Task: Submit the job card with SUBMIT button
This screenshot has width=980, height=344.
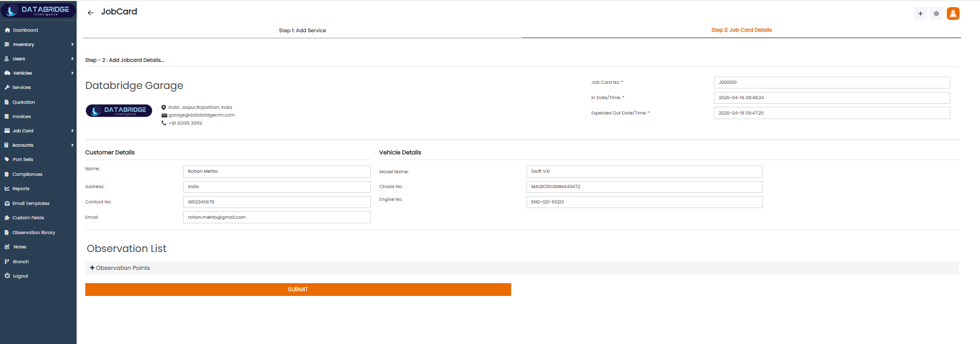Action: pos(298,289)
